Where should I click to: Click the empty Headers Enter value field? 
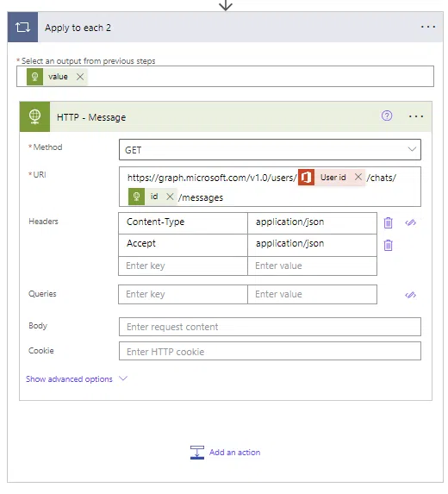pos(312,266)
